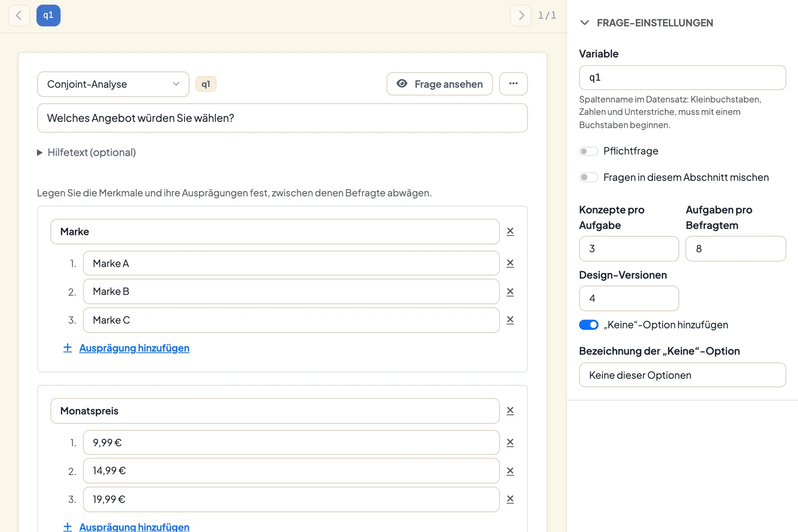Select the q1 question tab
This screenshot has height=532, width=798.
(48, 15)
